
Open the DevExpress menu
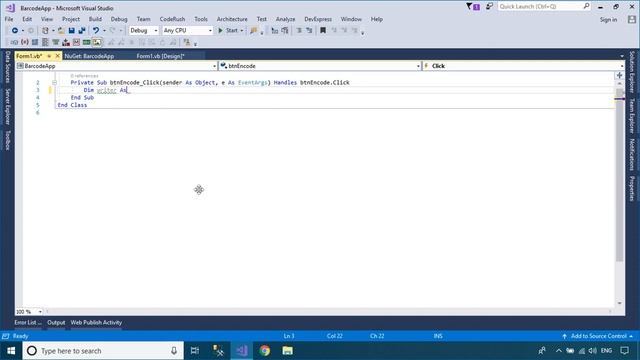[x=318, y=19]
